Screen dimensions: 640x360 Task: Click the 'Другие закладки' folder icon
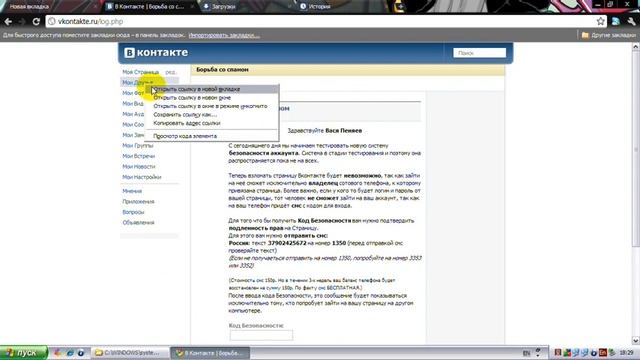pos(585,35)
